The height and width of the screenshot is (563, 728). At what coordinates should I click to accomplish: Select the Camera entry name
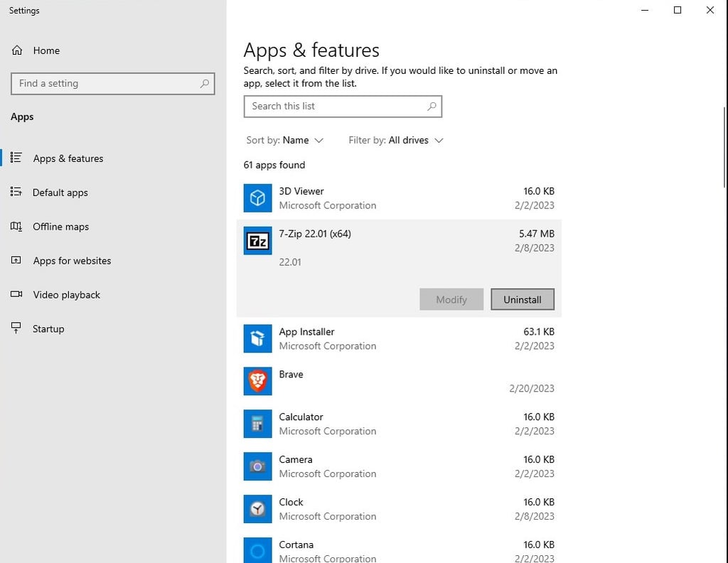coord(295,459)
